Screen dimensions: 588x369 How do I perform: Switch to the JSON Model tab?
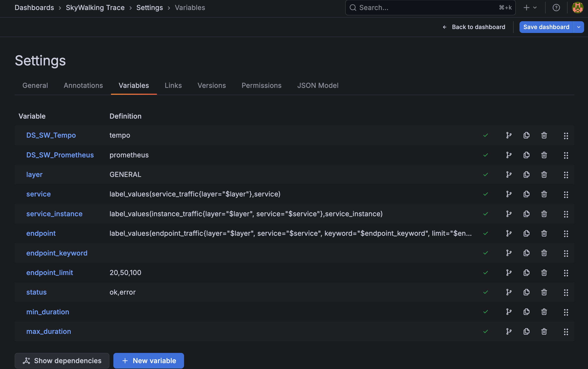318,85
